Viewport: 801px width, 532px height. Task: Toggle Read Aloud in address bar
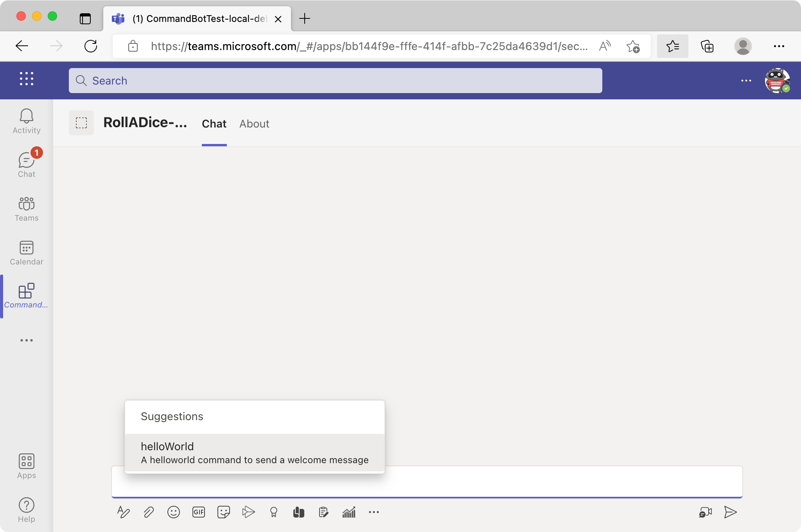pos(605,46)
